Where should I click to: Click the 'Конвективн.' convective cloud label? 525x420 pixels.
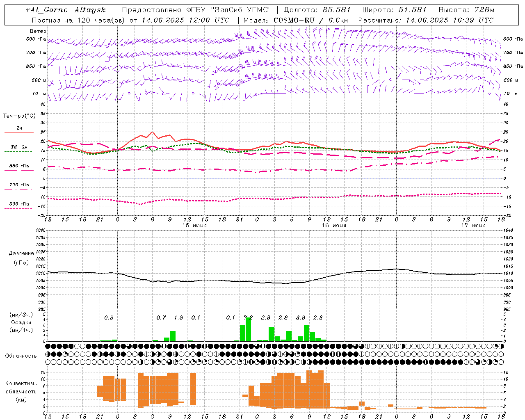[x=21, y=383]
